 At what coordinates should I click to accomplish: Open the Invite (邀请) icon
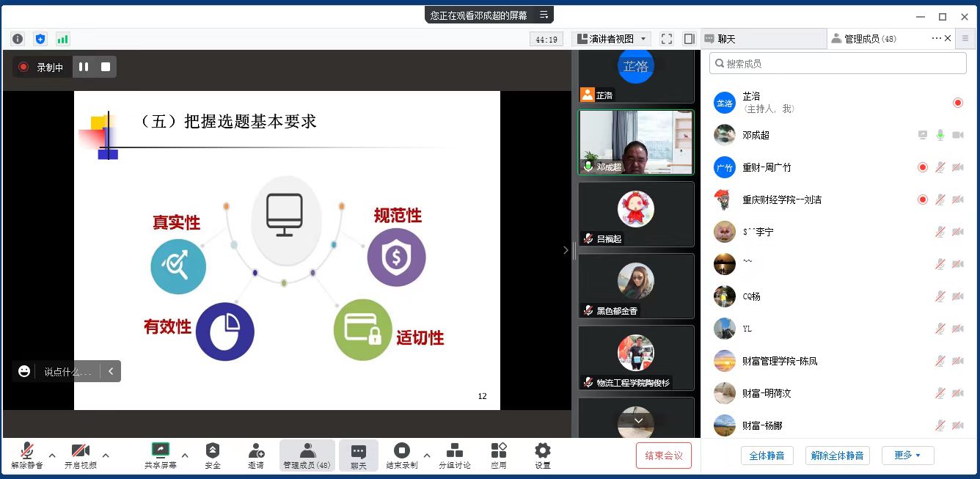(256, 451)
